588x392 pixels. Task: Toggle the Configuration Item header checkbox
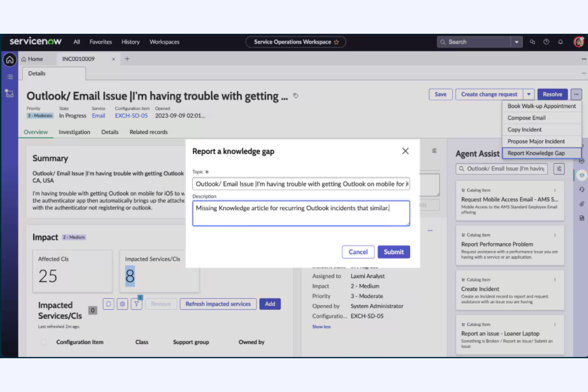click(x=43, y=342)
